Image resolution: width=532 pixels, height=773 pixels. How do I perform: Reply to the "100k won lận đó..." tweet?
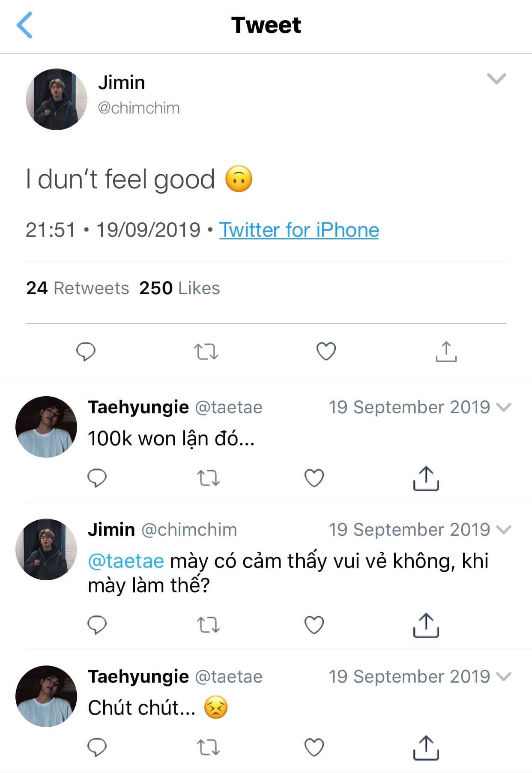[97, 478]
